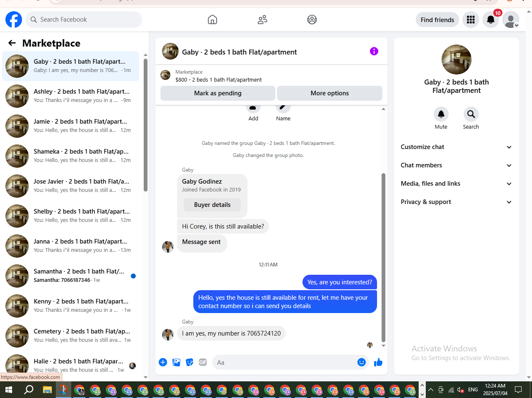Search in conversation magnifier icon

471,114
